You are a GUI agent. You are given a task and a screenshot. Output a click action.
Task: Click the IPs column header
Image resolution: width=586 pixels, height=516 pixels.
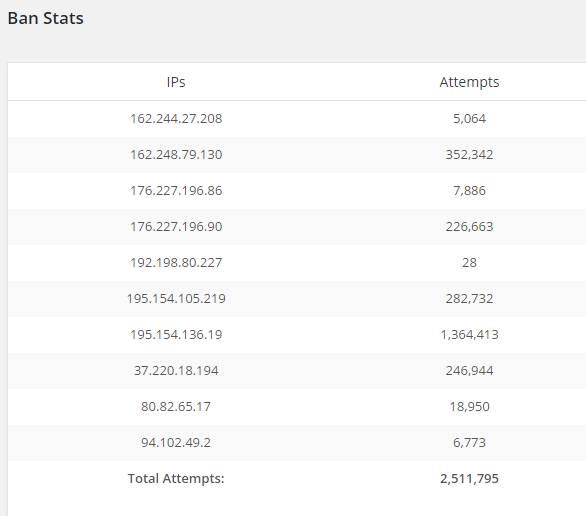[x=176, y=82]
